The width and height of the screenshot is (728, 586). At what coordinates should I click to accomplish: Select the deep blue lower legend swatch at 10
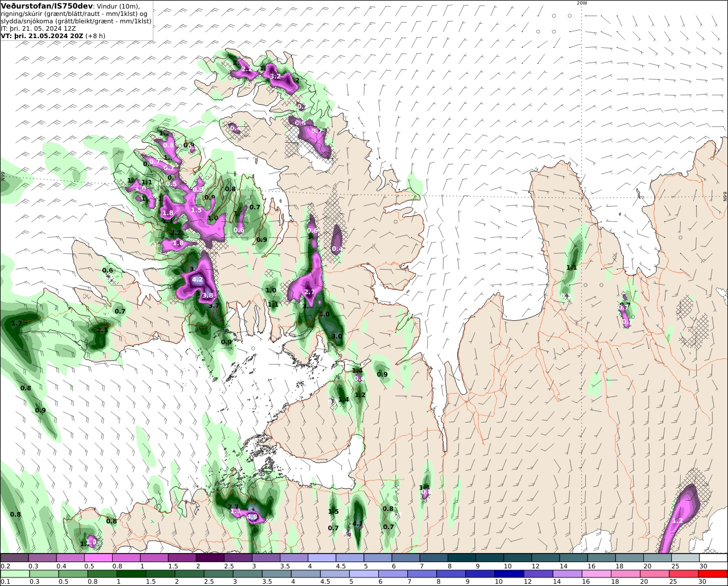point(508,574)
